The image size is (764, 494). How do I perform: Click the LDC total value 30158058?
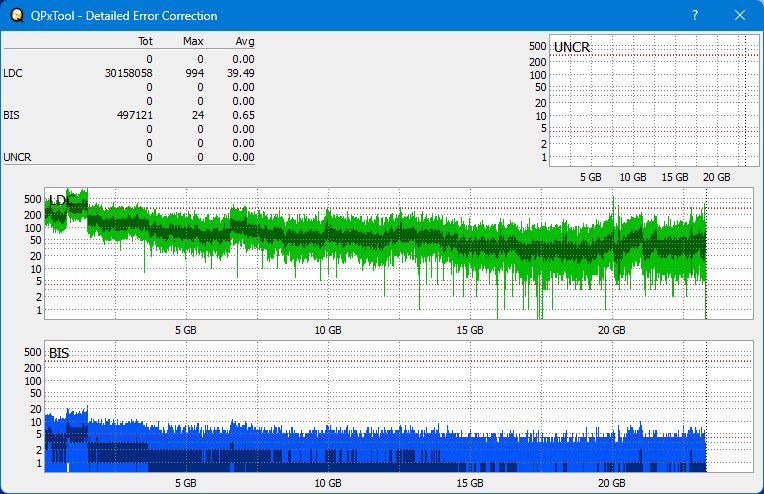(129, 73)
